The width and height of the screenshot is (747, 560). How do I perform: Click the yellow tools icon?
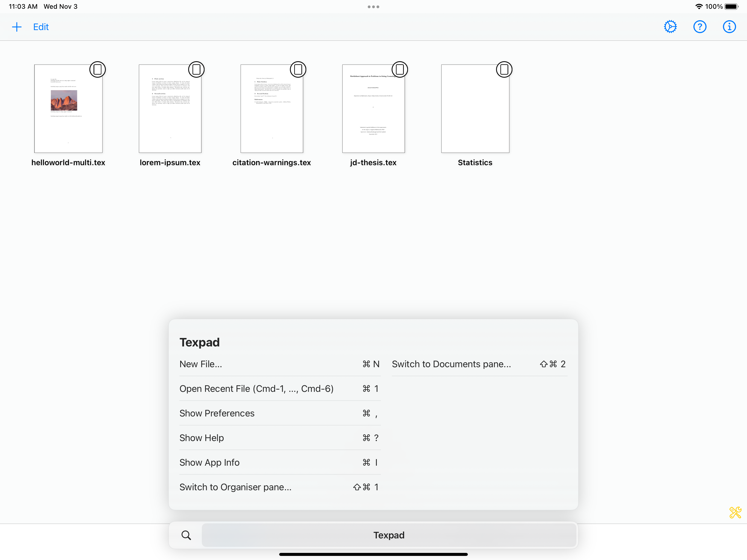point(735,512)
